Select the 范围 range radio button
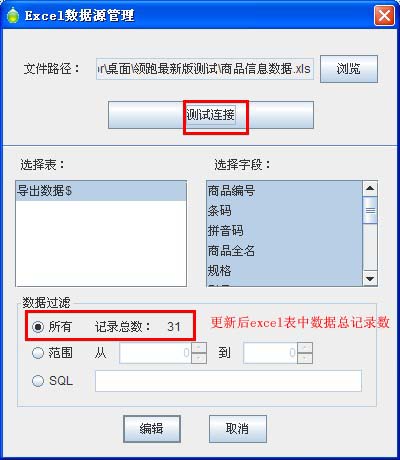 38,353
